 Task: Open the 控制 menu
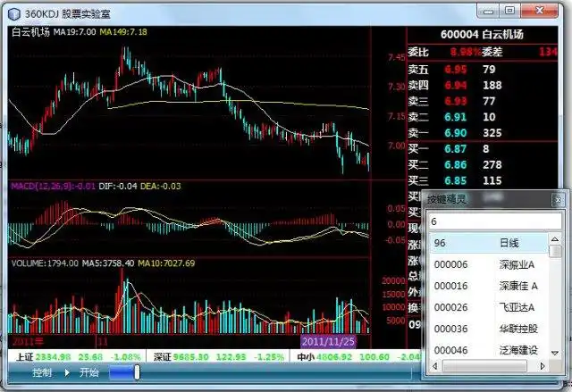(x=42, y=372)
